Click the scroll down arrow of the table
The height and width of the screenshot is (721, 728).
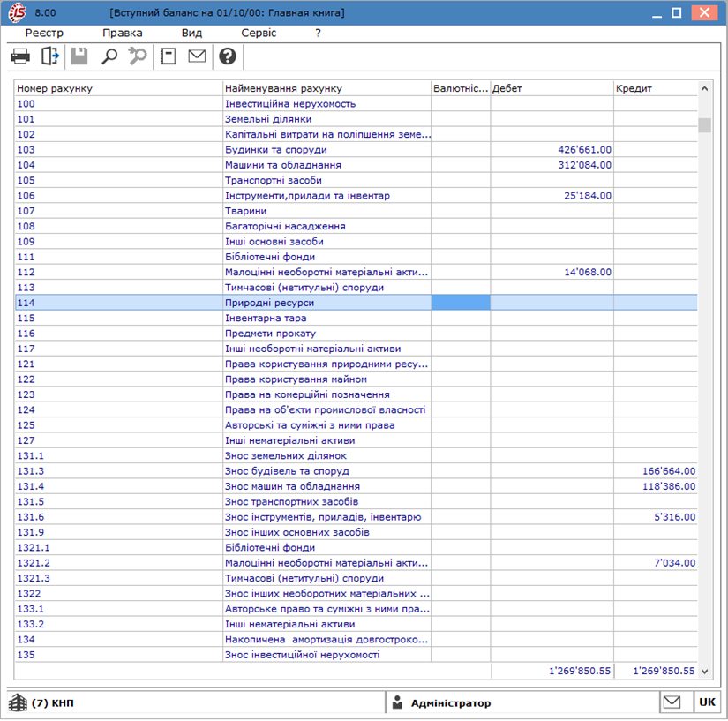pos(704,672)
